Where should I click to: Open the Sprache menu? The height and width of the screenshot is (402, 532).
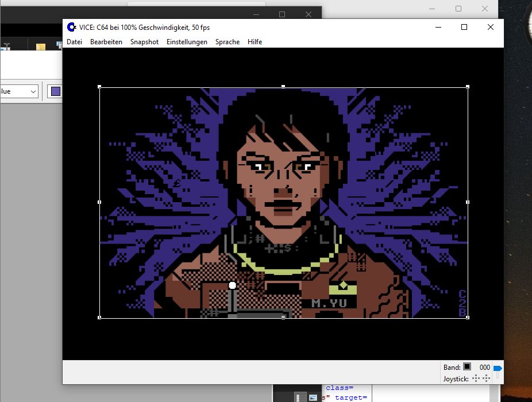[x=227, y=42]
